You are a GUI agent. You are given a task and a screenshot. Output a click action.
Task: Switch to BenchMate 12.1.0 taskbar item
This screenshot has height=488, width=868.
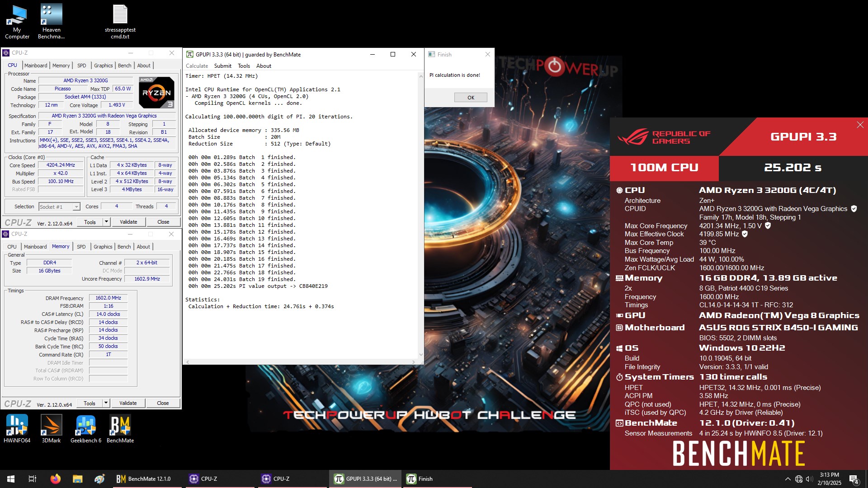(x=147, y=479)
